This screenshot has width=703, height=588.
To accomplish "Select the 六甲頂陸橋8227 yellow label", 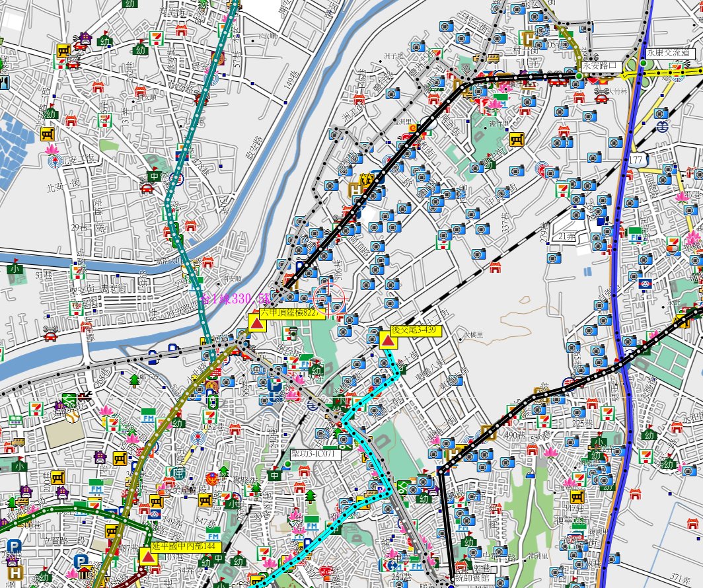I will pyautogui.click(x=292, y=313).
